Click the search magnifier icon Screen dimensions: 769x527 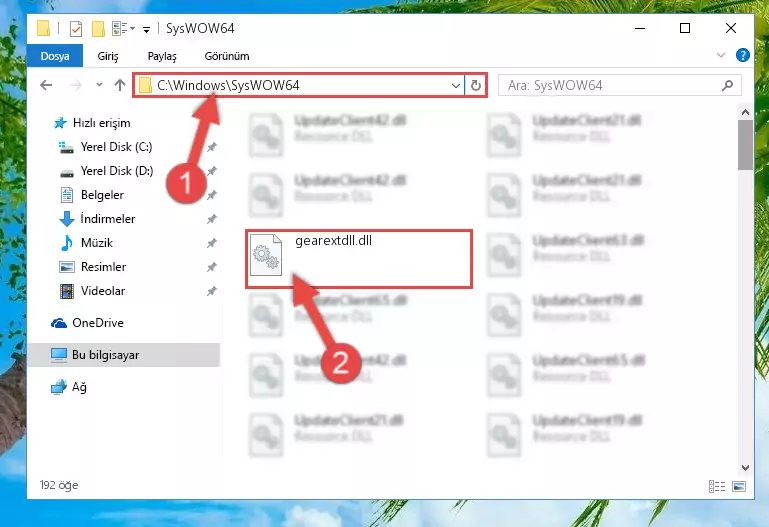coord(728,85)
